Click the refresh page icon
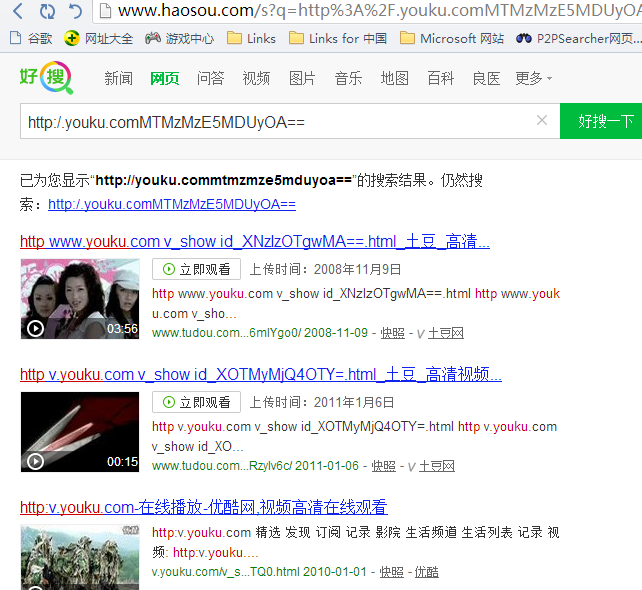This screenshot has width=642, height=590. (47, 11)
